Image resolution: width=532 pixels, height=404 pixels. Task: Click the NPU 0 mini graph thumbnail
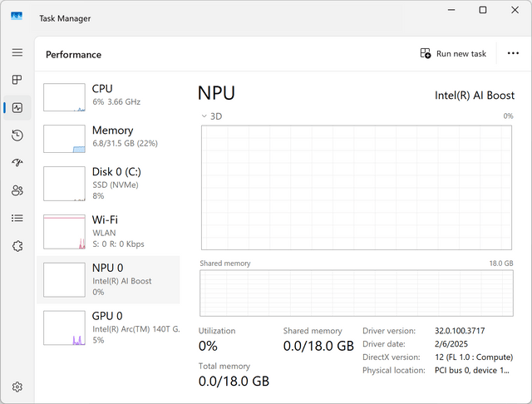(x=64, y=280)
